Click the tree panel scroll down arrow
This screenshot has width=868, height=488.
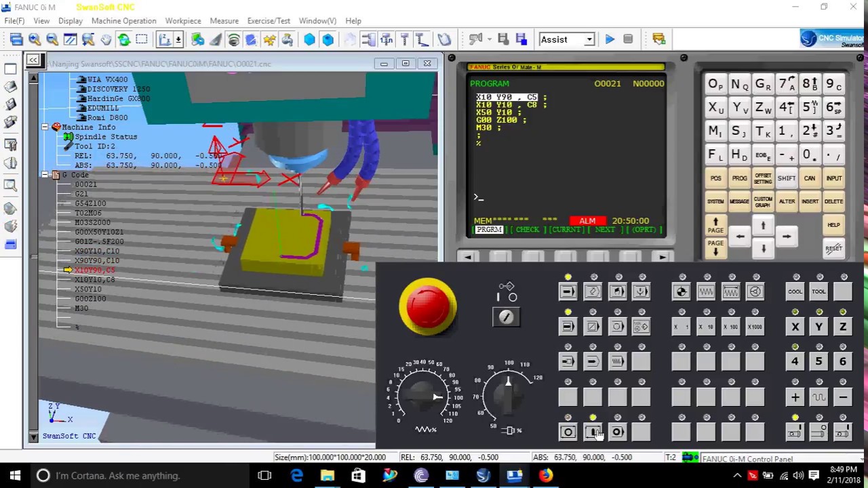click(x=33, y=436)
